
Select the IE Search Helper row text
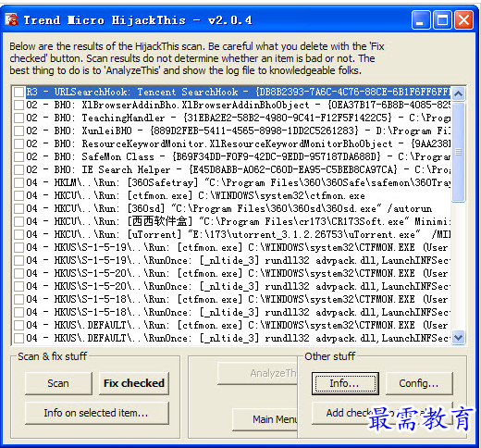coord(238,169)
